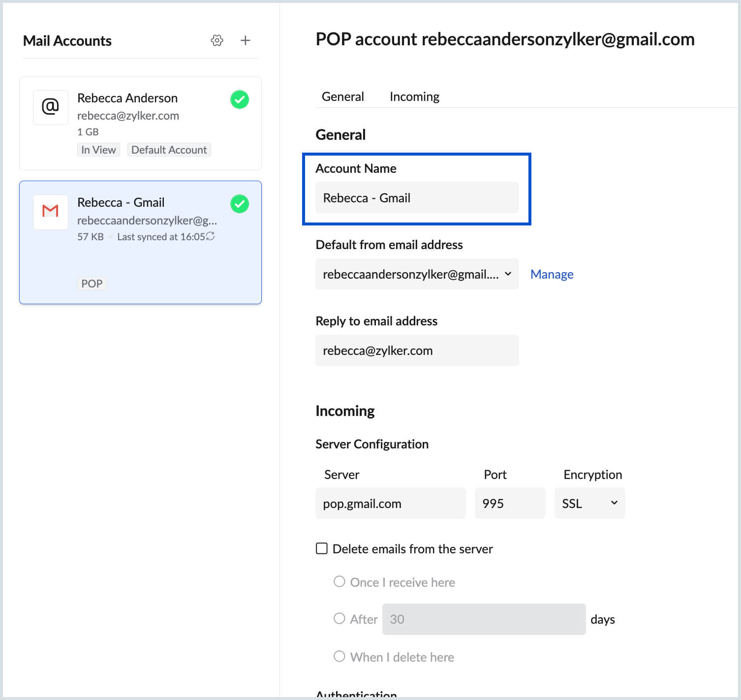
Task: Click the Reply to email address field
Action: 417,350
